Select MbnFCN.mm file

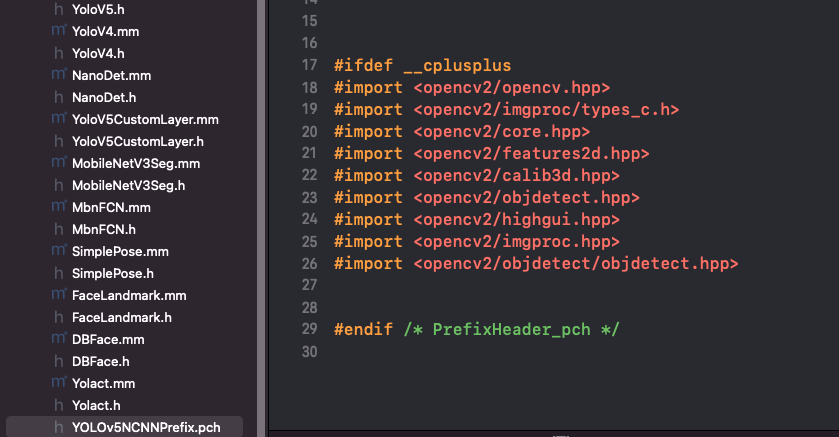111,207
